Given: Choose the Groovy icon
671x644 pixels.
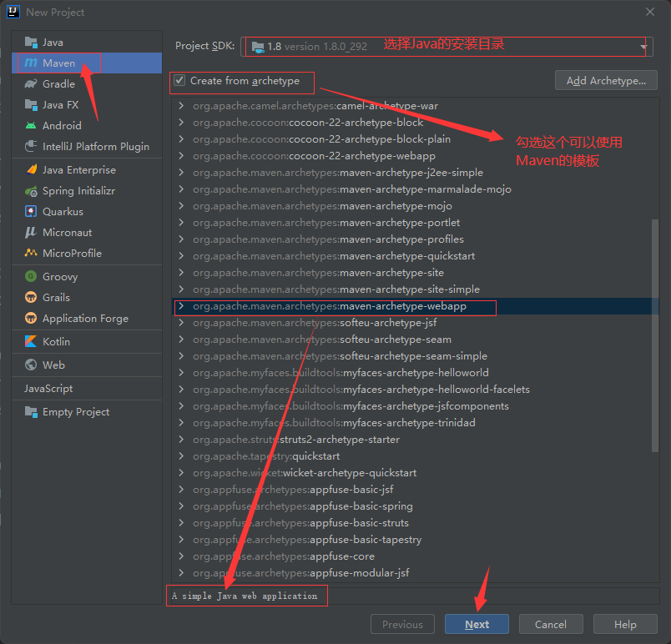Looking at the screenshot, I should 31,276.
